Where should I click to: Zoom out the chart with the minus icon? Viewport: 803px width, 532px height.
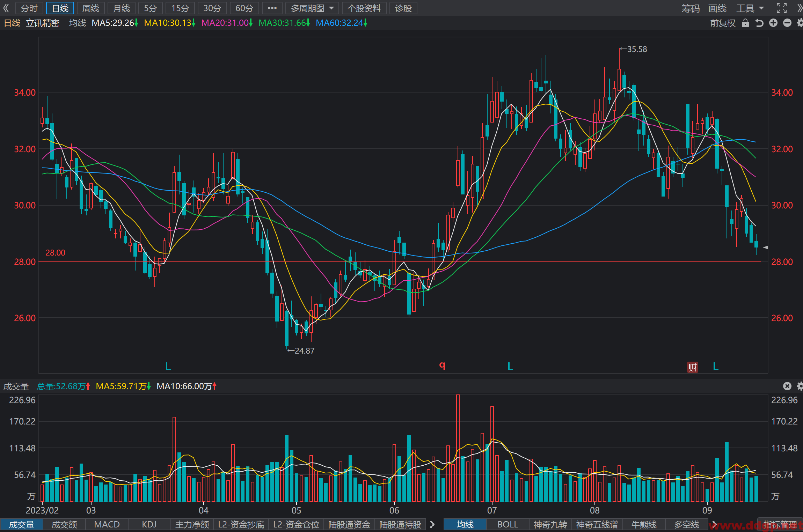click(x=787, y=23)
